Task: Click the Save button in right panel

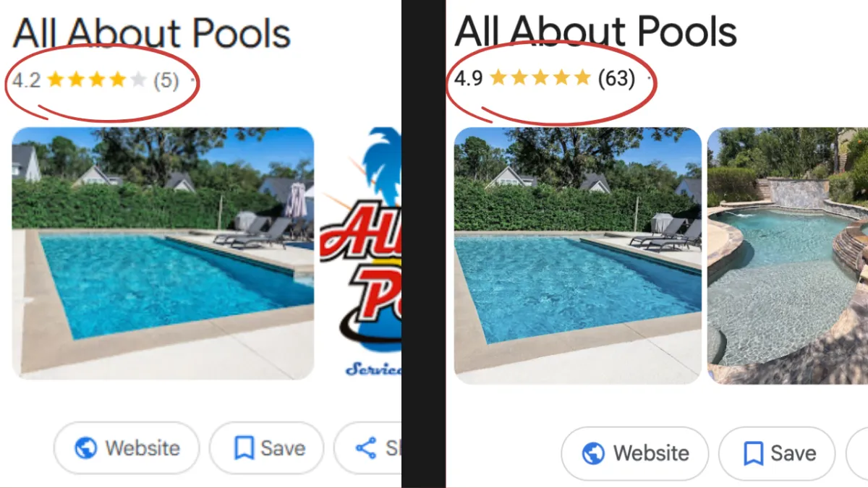Action: click(777, 453)
